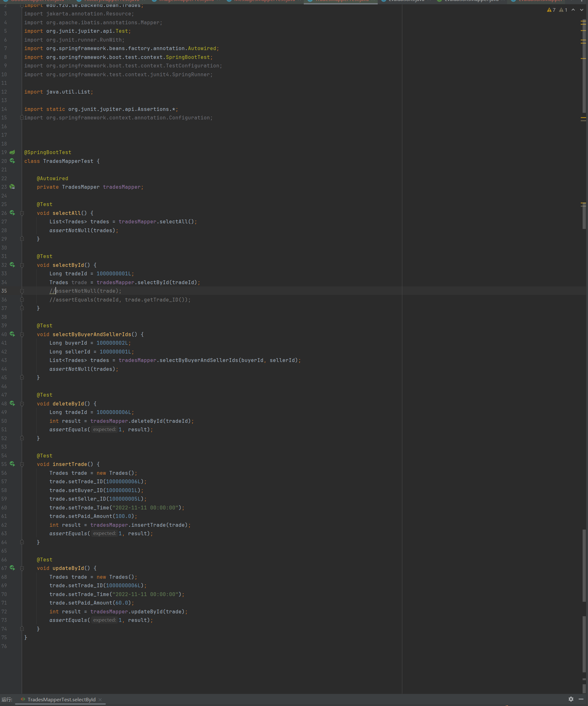Click the buyerId value 100000002L
588x706 pixels.
coord(112,343)
